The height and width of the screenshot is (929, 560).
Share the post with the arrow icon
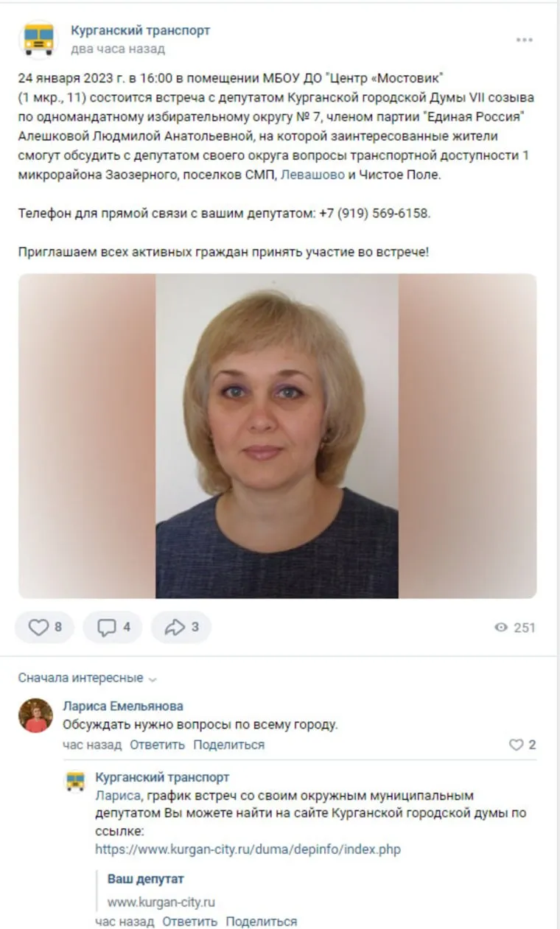181,627
